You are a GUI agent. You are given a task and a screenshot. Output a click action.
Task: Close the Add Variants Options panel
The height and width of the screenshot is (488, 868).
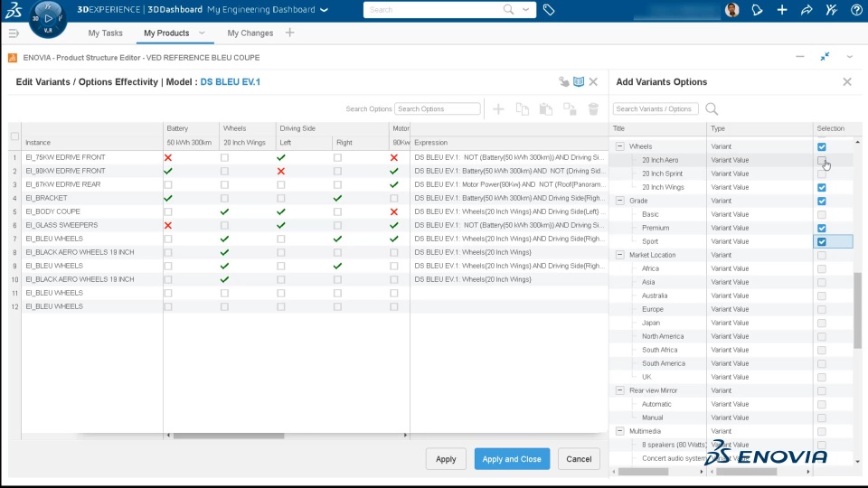click(847, 82)
